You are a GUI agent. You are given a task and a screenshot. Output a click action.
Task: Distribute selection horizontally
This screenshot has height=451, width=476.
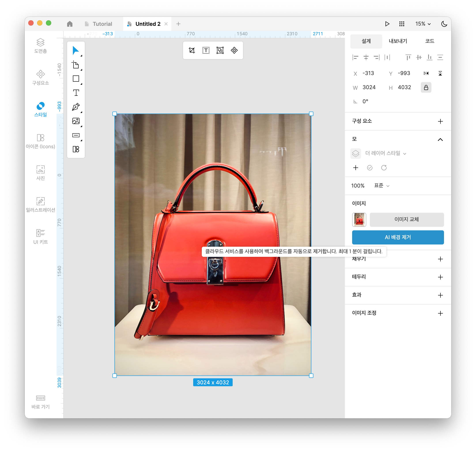click(x=387, y=57)
